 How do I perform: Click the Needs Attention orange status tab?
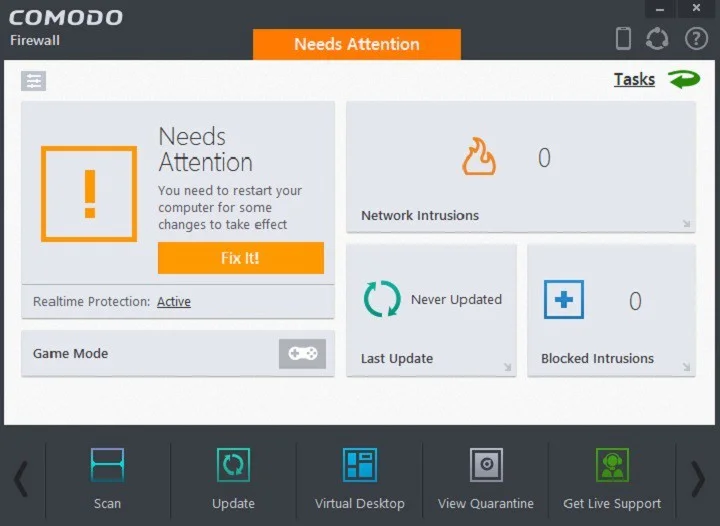tap(357, 44)
